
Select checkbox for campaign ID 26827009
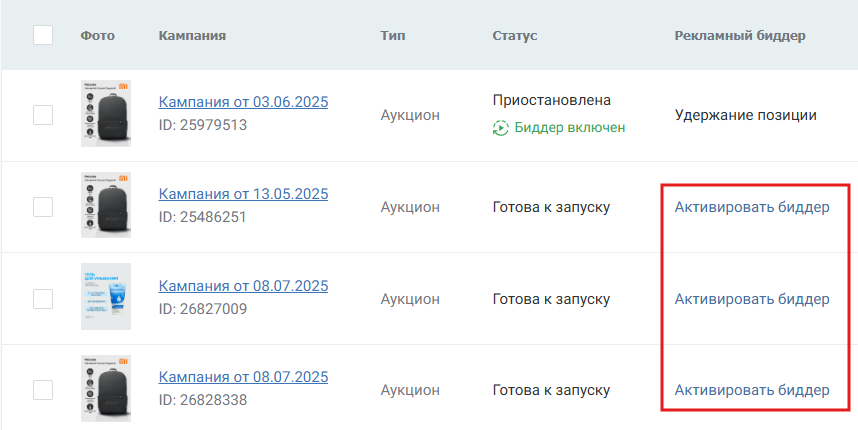43,299
